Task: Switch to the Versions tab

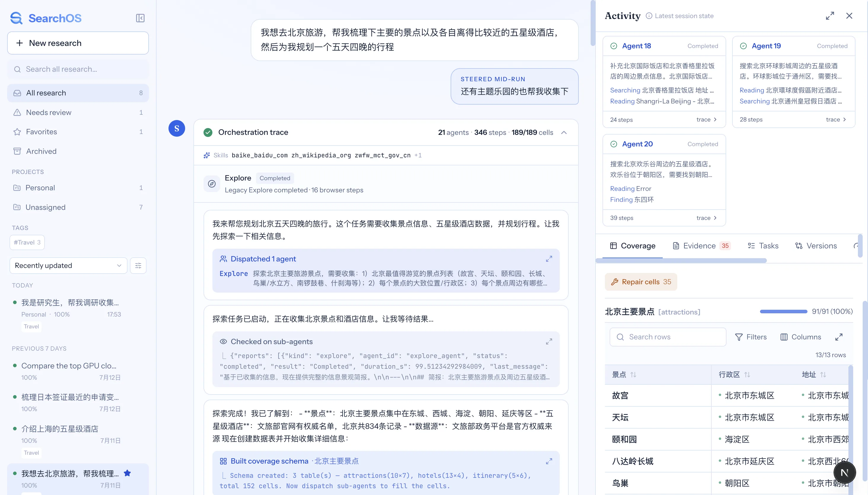Action: tap(815, 246)
